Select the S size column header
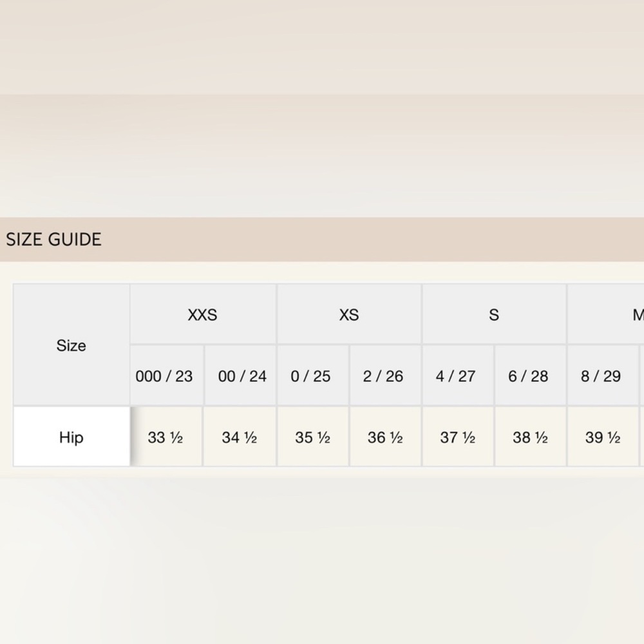 pos(494,314)
